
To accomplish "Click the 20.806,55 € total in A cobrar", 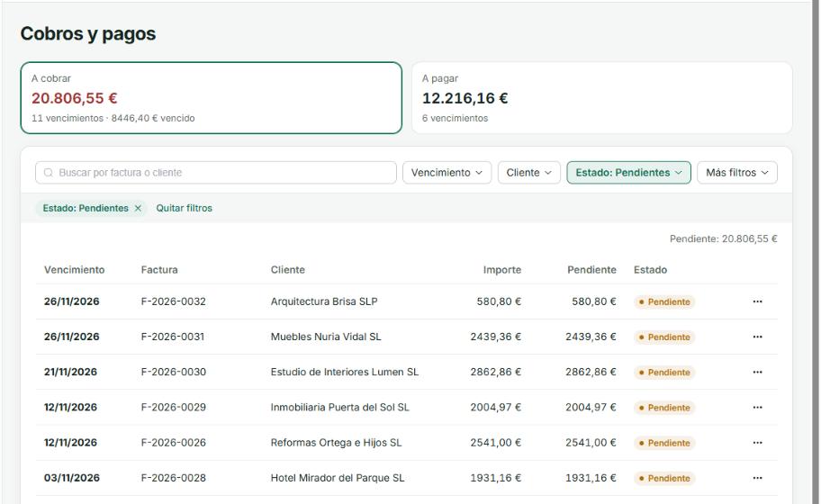I will point(75,98).
